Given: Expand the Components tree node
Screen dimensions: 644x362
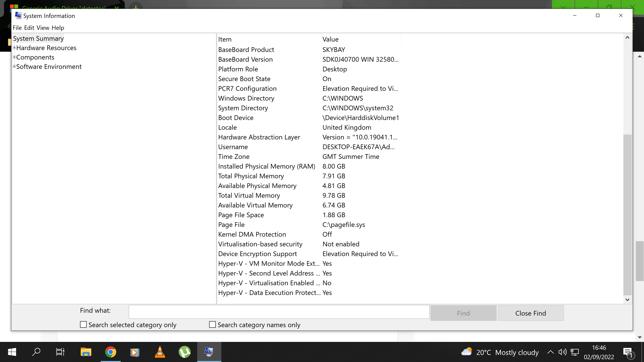Looking at the screenshot, I should [x=14, y=57].
